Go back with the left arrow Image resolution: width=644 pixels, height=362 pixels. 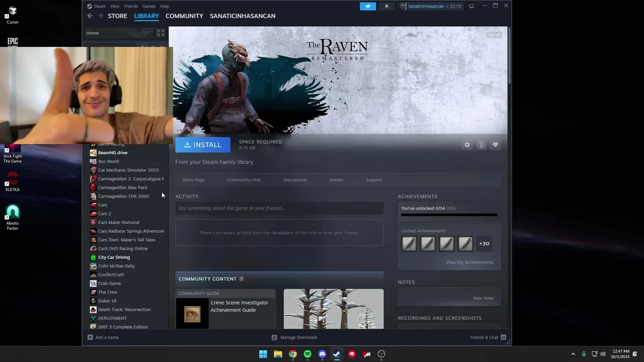click(x=90, y=16)
